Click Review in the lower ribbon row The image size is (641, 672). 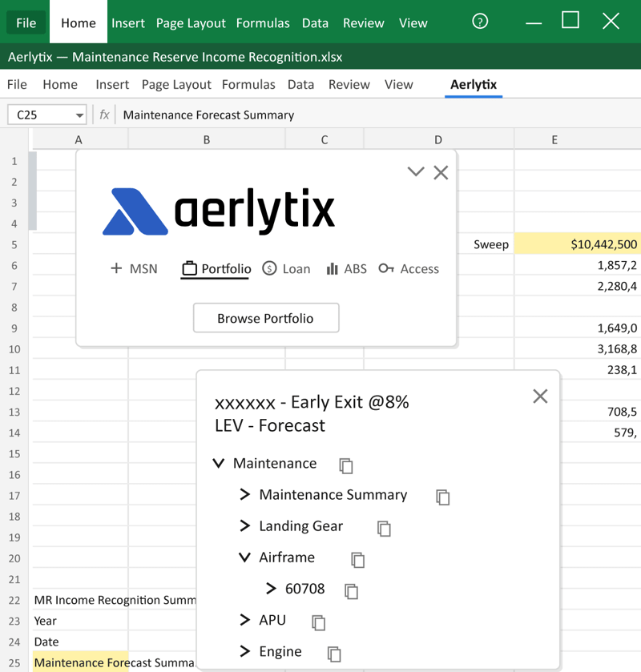coord(349,84)
